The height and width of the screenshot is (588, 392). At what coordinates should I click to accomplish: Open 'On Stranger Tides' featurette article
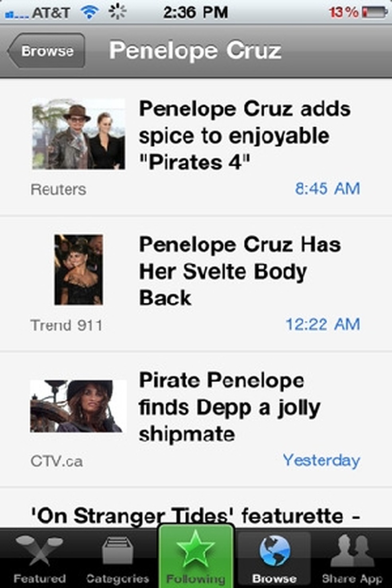[x=195, y=515]
